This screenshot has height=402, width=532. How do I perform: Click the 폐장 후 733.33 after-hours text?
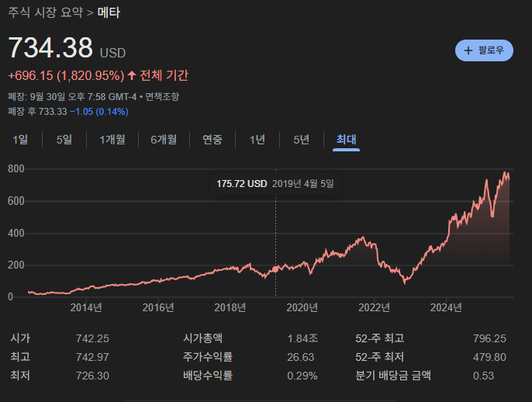pyautogui.click(x=37, y=112)
